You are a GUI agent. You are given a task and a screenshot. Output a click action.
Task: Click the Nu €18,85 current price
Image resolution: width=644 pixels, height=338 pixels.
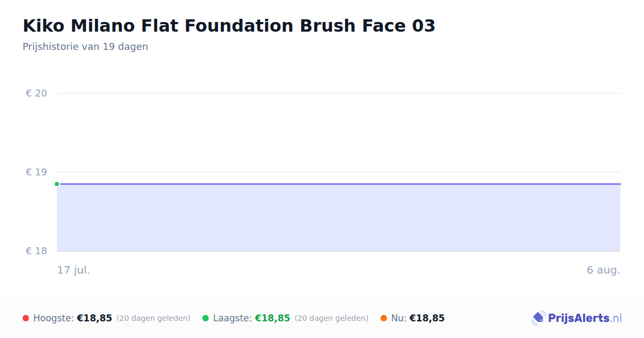coord(427,318)
